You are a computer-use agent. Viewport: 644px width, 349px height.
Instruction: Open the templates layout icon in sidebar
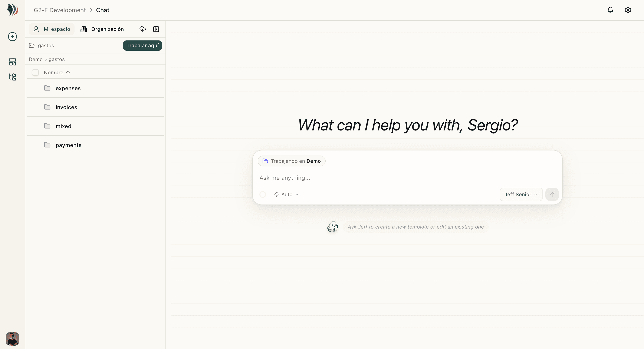coord(13,62)
